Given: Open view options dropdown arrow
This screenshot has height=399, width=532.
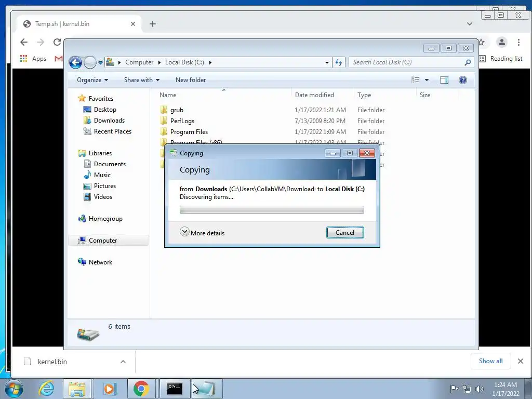Looking at the screenshot, I should pos(427,80).
